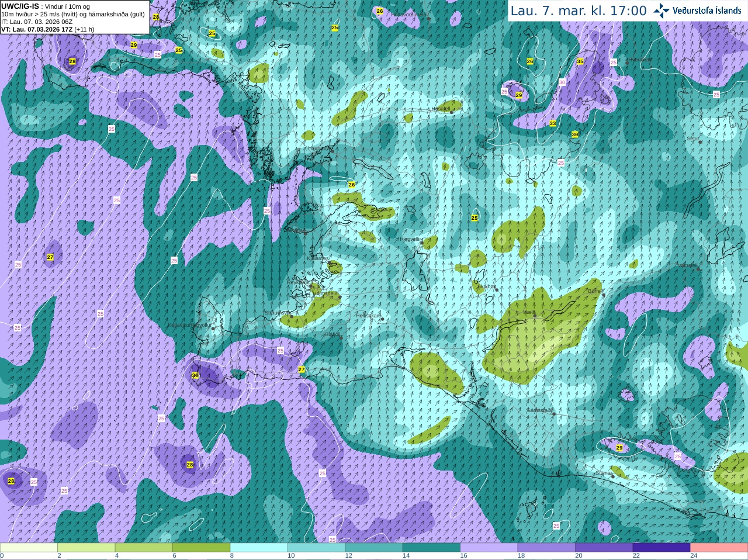Screen dimensions: 748x560
Task: Click the Bláfjöll station label
Action: 332,334
